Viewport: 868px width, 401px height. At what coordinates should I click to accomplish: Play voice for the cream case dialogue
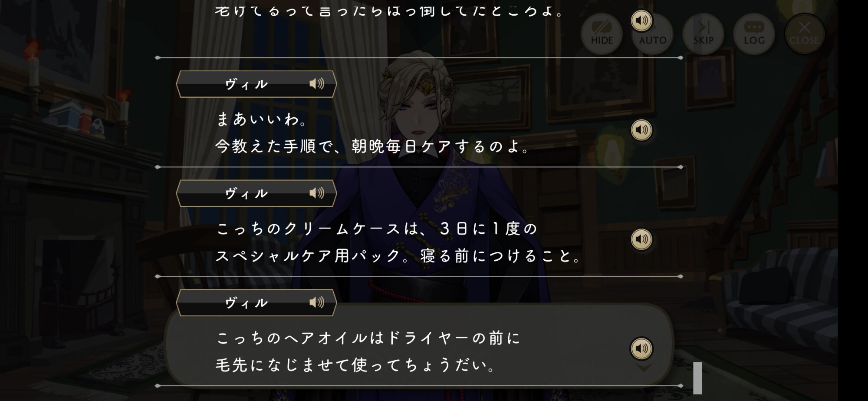[x=641, y=239]
